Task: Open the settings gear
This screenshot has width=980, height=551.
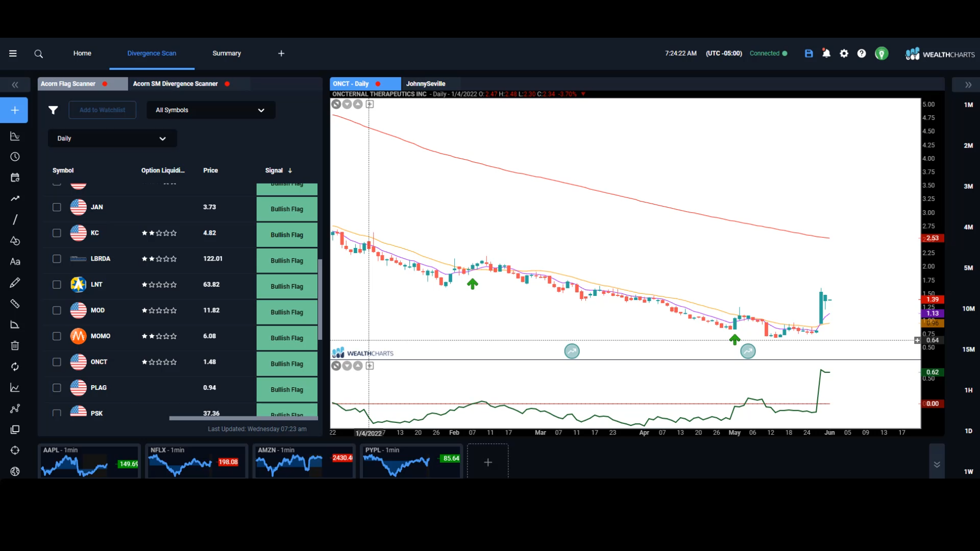Action: [844, 54]
